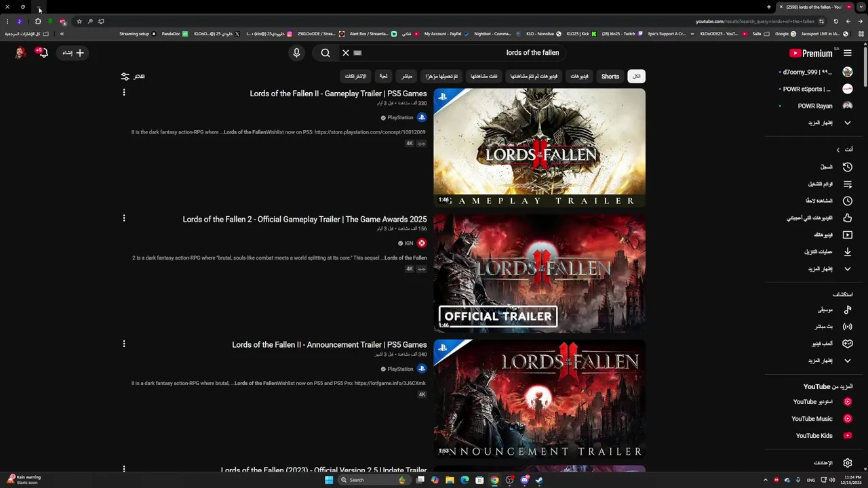
Task: Start voice search with the microphone
Action: tap(296, 53)
